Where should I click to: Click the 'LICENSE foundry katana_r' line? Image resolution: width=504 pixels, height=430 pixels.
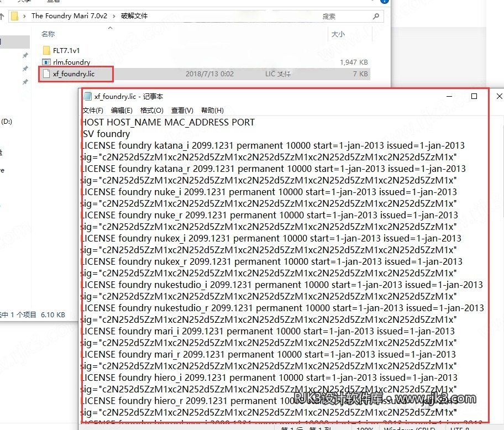274,169
